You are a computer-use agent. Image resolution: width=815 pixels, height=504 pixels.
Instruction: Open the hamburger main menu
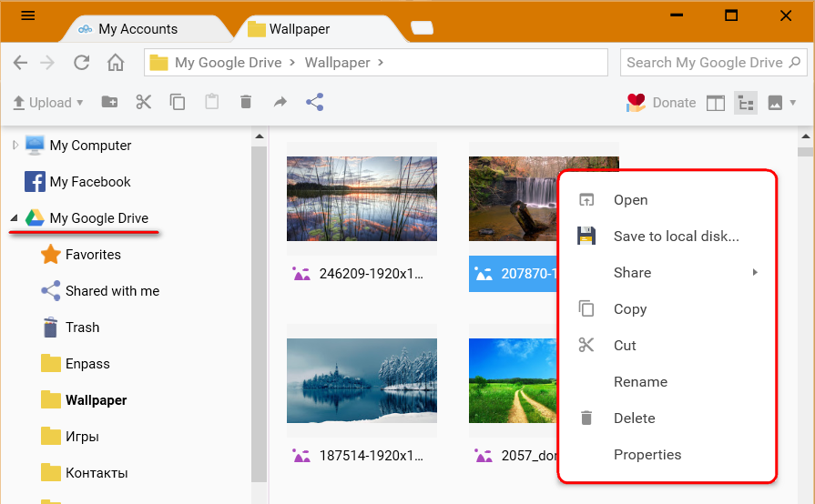(28, 15)
